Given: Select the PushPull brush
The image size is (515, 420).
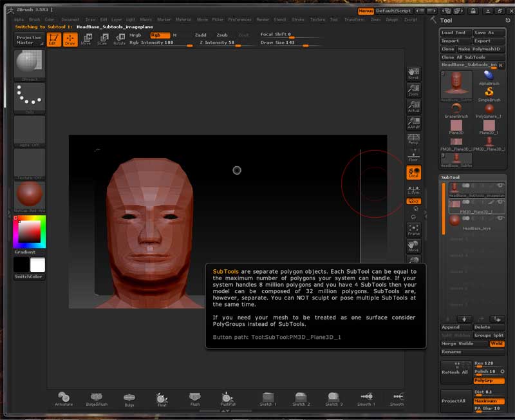Looking at the screenshot, I should [228, 399].
